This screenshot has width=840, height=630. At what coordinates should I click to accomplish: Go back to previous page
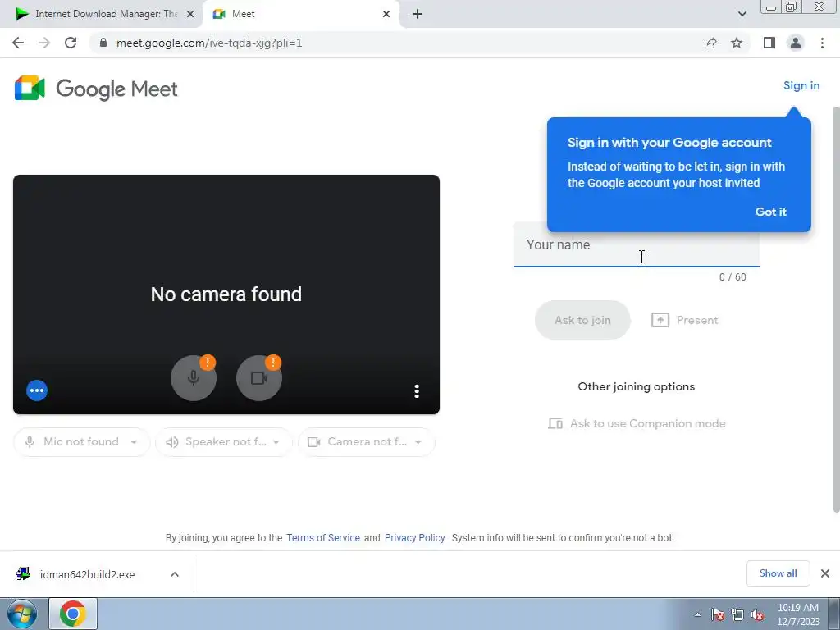(18, 43)
